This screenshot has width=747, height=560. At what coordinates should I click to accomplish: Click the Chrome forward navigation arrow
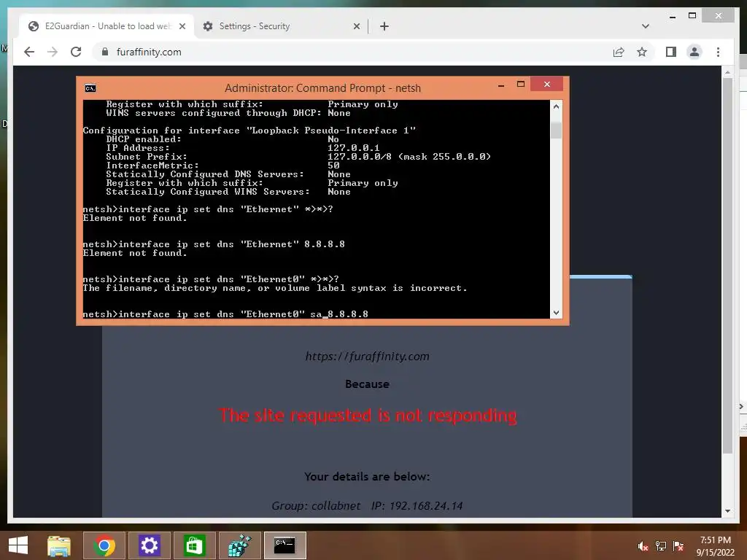[53, 52]
